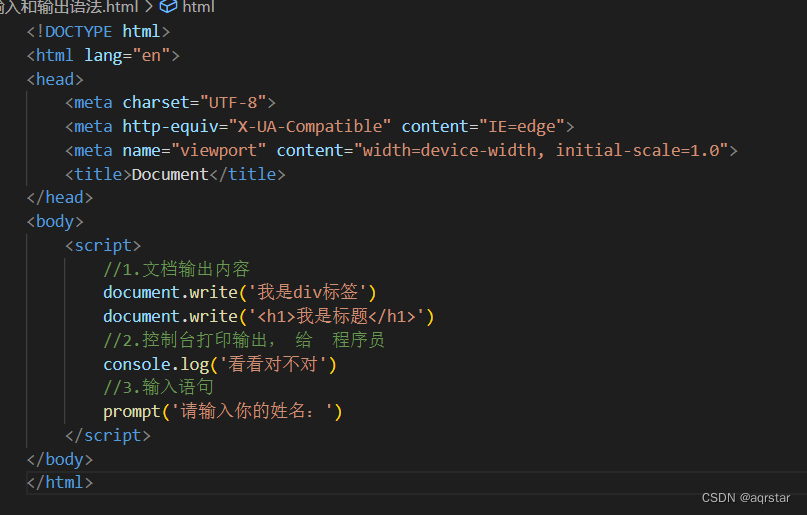807x515 pixels.
Task: Open the file name breadcrumb ending in .html
Action: pos(69,7)
